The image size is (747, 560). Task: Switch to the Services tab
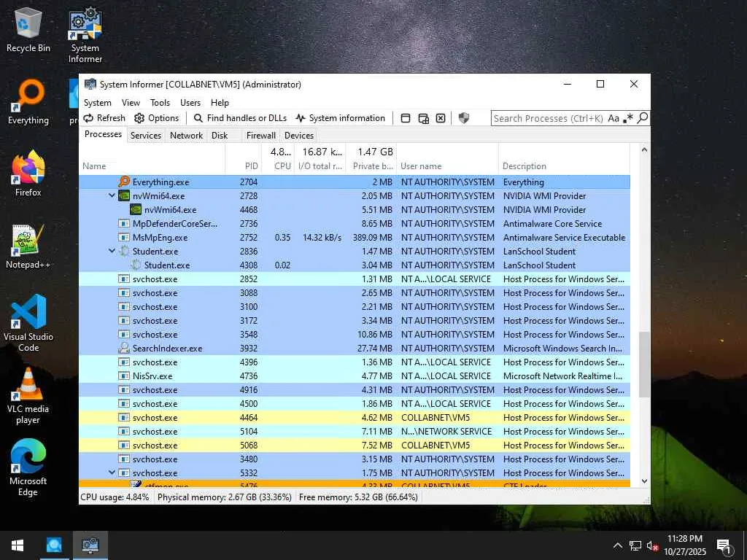(146, 136)
